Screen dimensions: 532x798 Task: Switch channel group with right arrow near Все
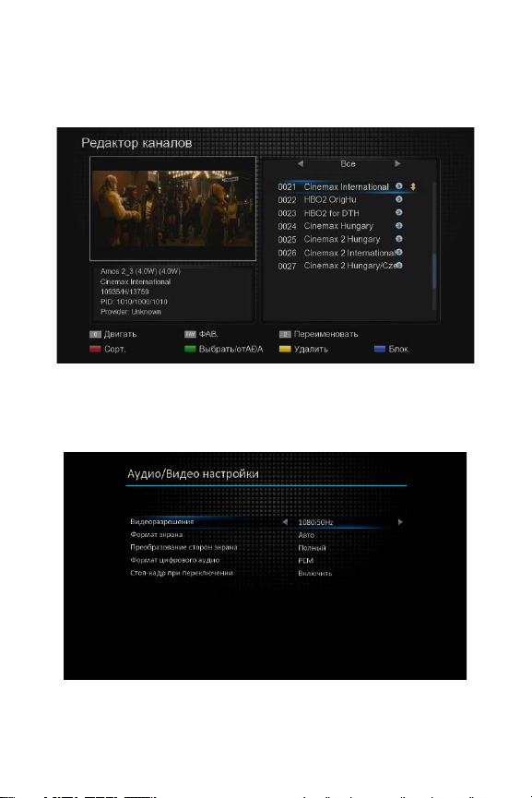tap(397, 164)
